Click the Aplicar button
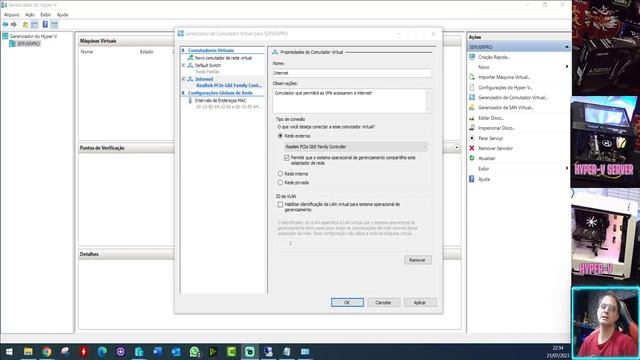The image size is (640, 360). [420, 302]
